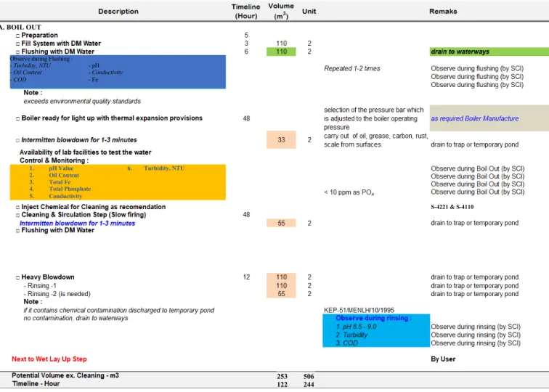Click the 'selection of the pressure bar' text
The image size is (549, 392).
373,118
